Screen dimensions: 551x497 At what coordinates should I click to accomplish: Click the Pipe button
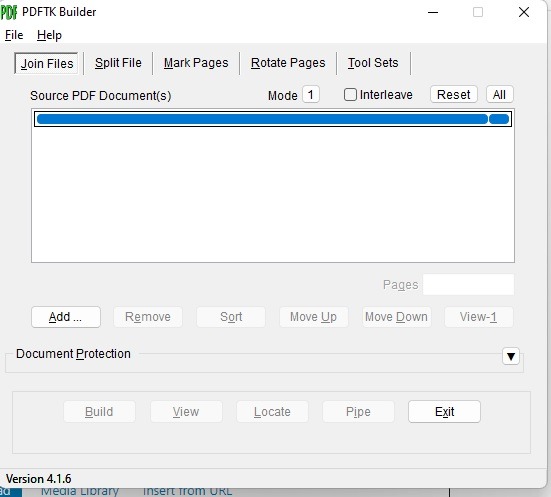point(358,412)
